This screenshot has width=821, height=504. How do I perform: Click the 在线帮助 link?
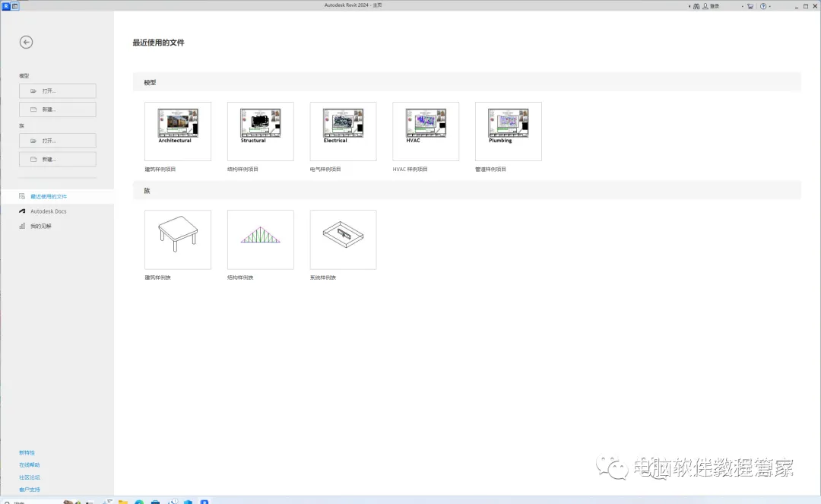coord(30,464)
